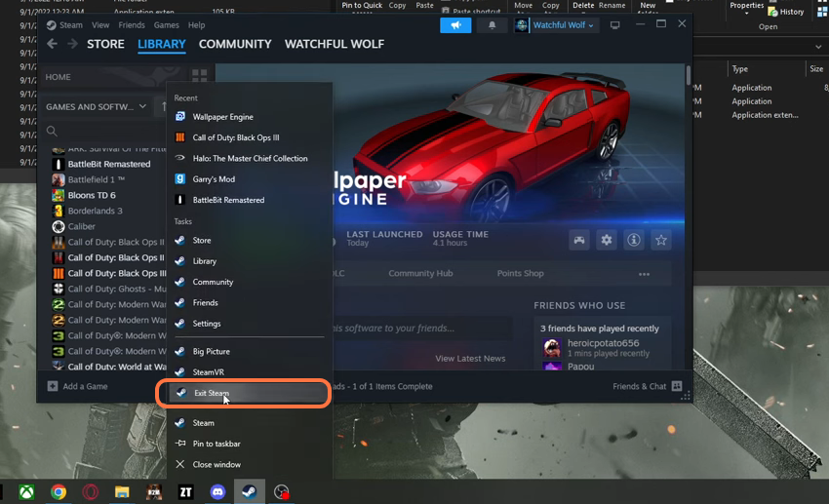The image size is (829, 504).
Task: Select Close window in jump list
Action: tap(250, 464)
